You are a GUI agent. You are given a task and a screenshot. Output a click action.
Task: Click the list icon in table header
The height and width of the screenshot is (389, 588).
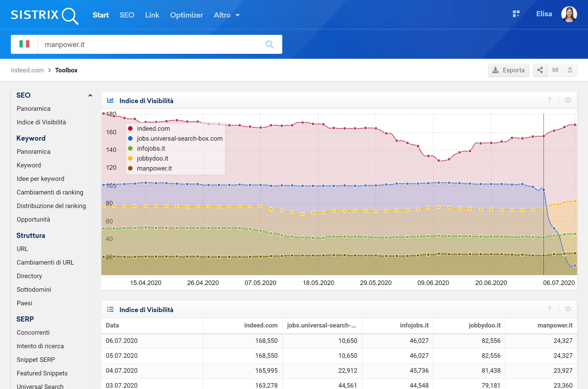click(x=110, y=309)
